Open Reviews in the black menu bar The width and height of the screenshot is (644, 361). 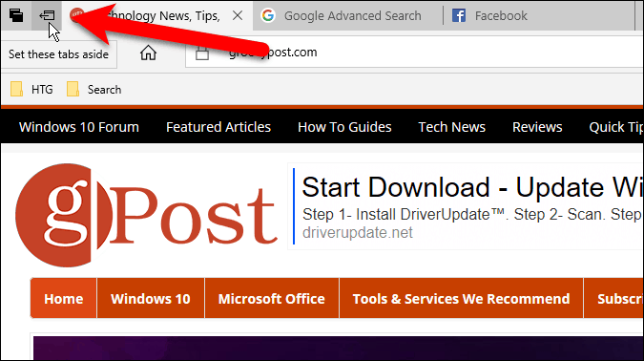(x=537, y=127)
